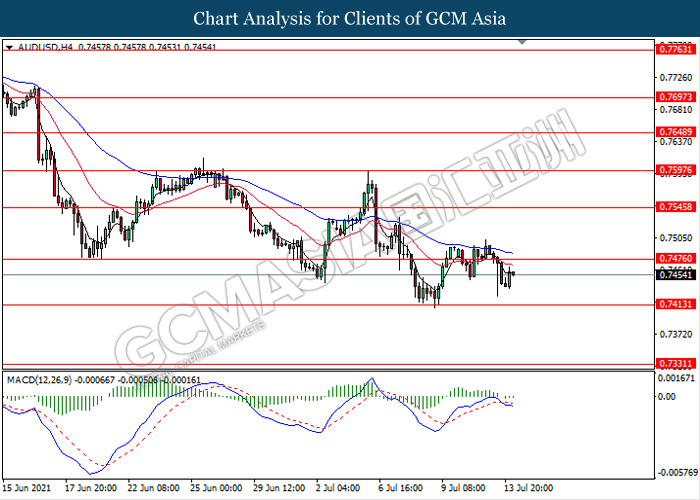Click the 0.76810 axis price value

[676, 109]
